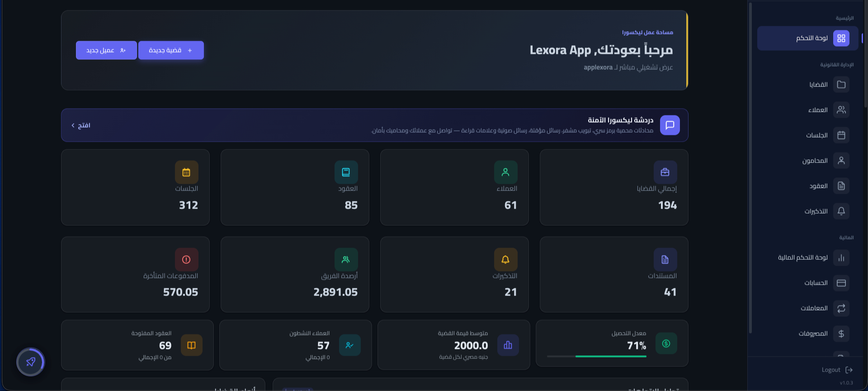868x391 pixels.
Task: Go to القضايا in the sidebar
Action: [807, 85]
